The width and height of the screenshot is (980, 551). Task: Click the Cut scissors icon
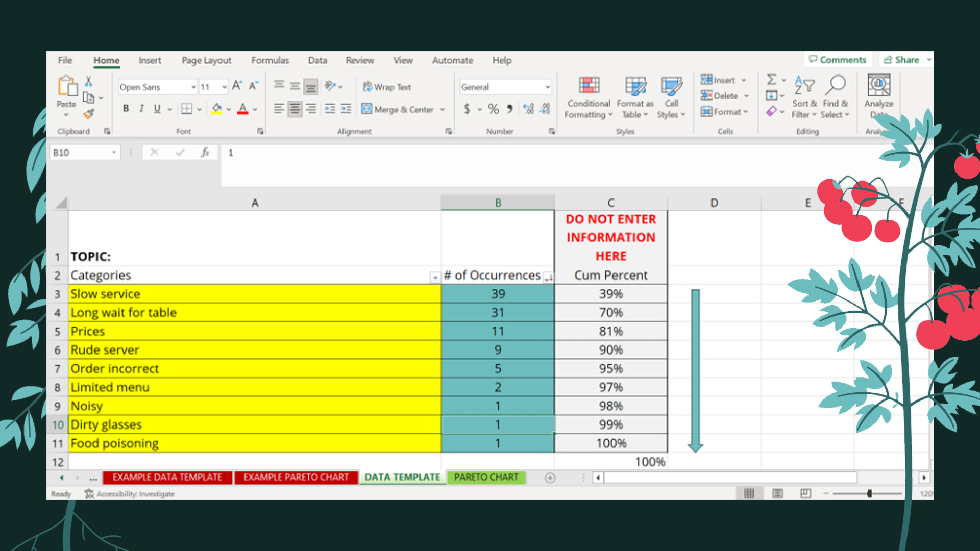(88, 81)
